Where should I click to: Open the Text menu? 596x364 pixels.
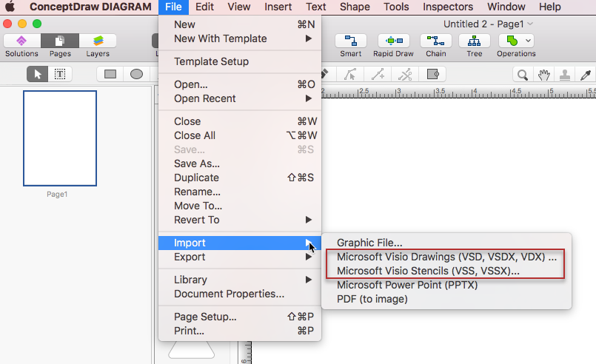click(316, 7)
